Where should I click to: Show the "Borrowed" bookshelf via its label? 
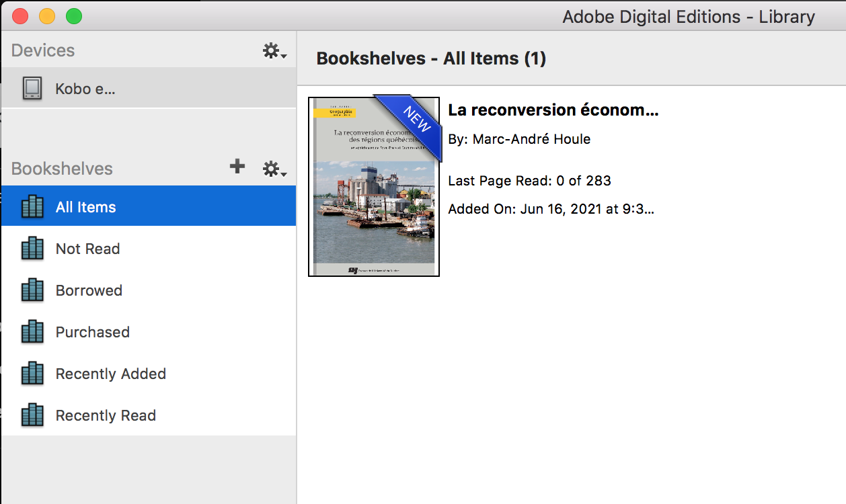pyautogui.click(x=89, y=290)
